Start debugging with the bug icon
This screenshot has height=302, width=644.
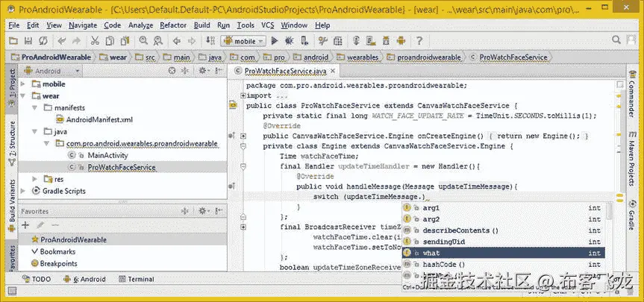(x=289, y=40)
